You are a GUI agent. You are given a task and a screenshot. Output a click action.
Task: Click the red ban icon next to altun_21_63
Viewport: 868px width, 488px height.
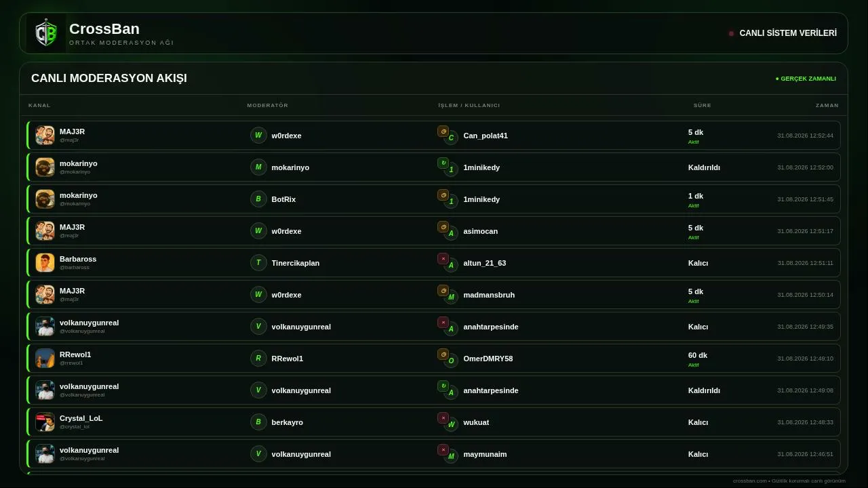click(443, 259)
